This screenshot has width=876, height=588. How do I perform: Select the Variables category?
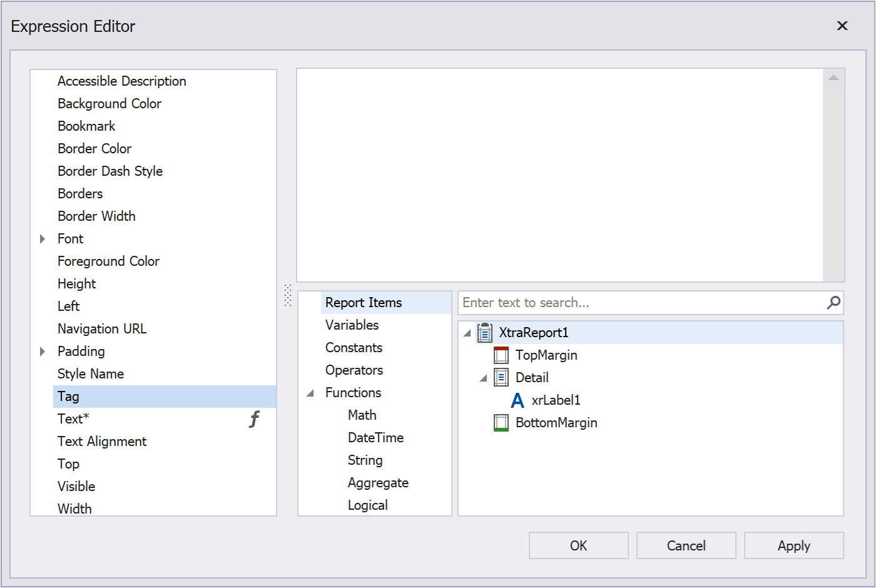pos(352,325)
